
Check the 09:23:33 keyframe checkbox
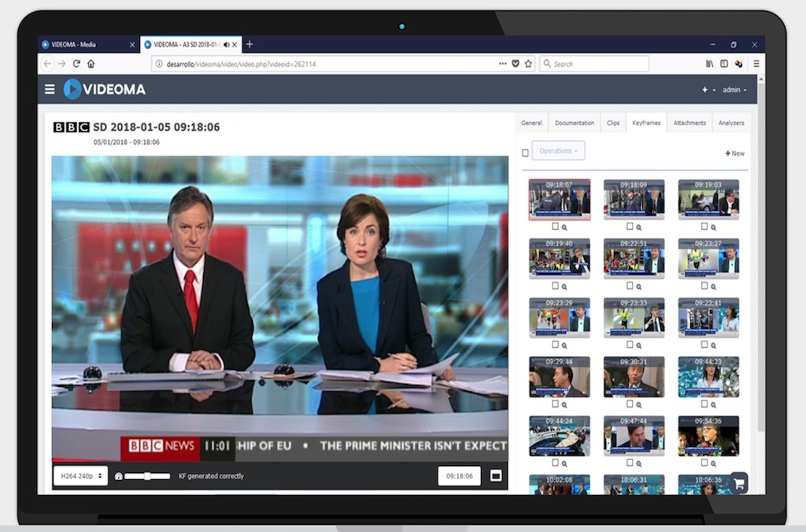630,345
